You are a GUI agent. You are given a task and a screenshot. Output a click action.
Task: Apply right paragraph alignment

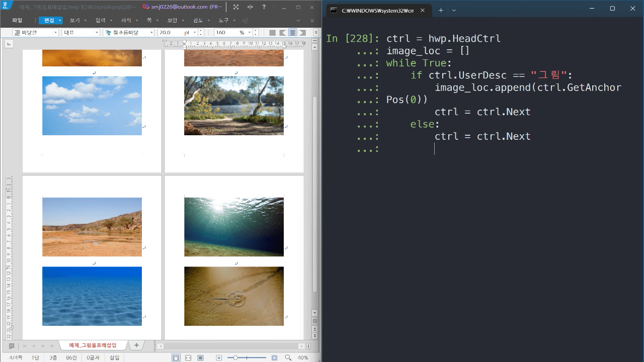[302, 32]
